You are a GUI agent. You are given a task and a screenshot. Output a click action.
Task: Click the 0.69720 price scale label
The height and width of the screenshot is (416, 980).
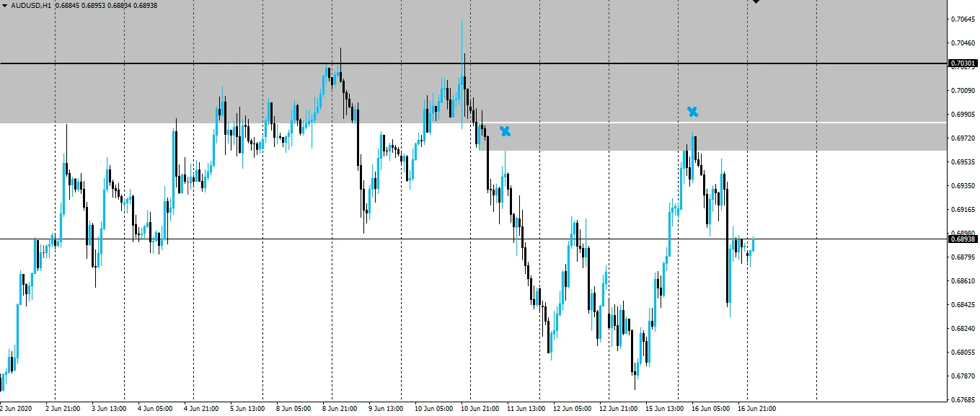click(963, 138)
